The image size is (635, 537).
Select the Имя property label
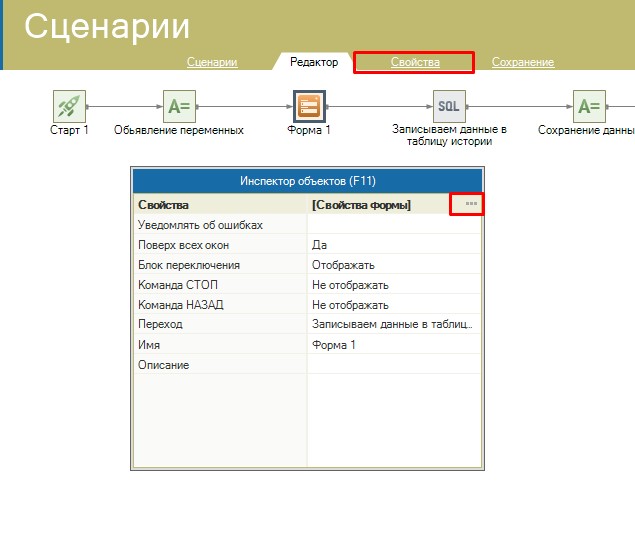149,345
